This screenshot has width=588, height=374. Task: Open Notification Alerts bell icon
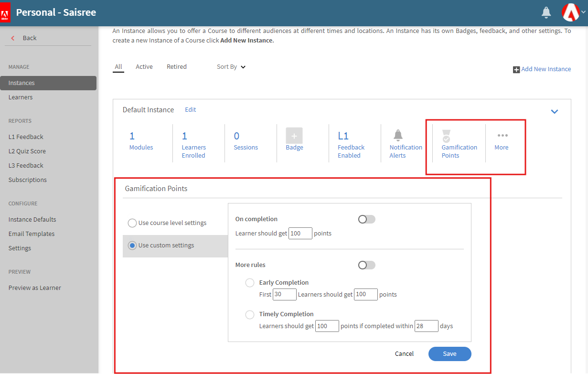[398, 135]
